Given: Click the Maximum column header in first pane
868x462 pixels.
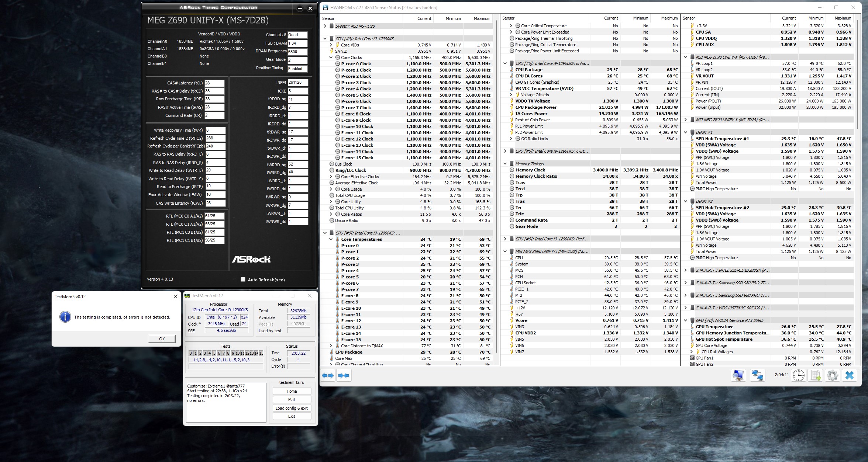Looking at the screenshot, I should coord(482,18).
